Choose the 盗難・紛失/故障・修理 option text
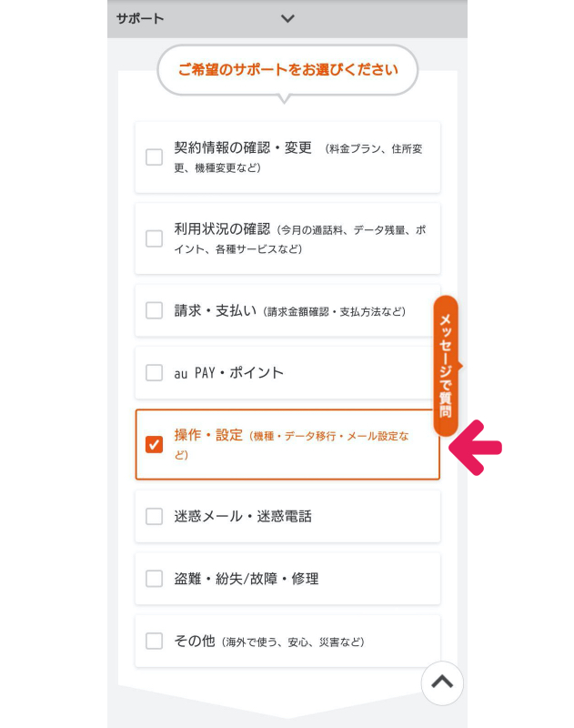 [x=246, y=579]
